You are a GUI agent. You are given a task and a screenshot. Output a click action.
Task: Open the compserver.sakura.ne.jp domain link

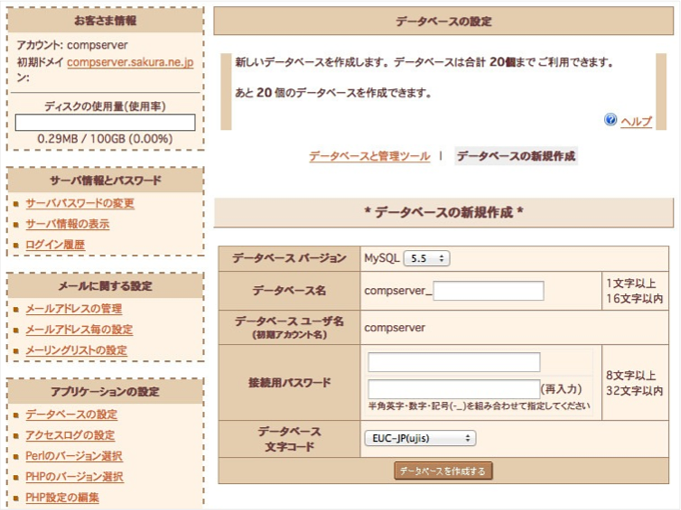(x=130, y=62)
